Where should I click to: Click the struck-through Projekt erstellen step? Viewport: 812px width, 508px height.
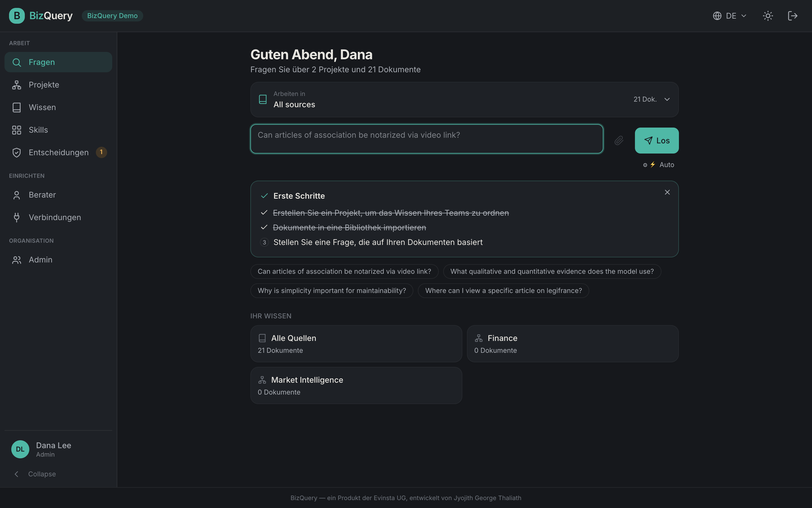click(391, 213)
